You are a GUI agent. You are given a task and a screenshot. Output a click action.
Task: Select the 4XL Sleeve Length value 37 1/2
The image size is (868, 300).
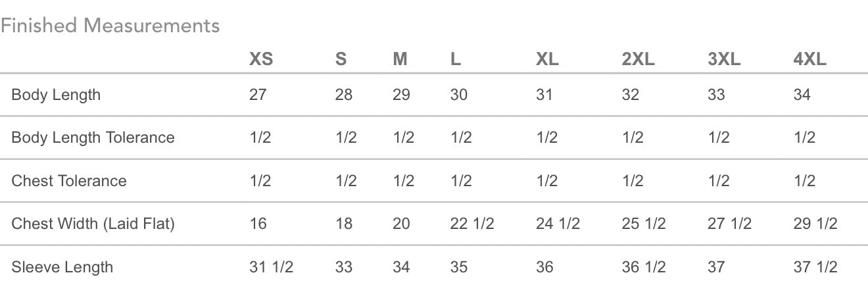[x=815, y=267]
